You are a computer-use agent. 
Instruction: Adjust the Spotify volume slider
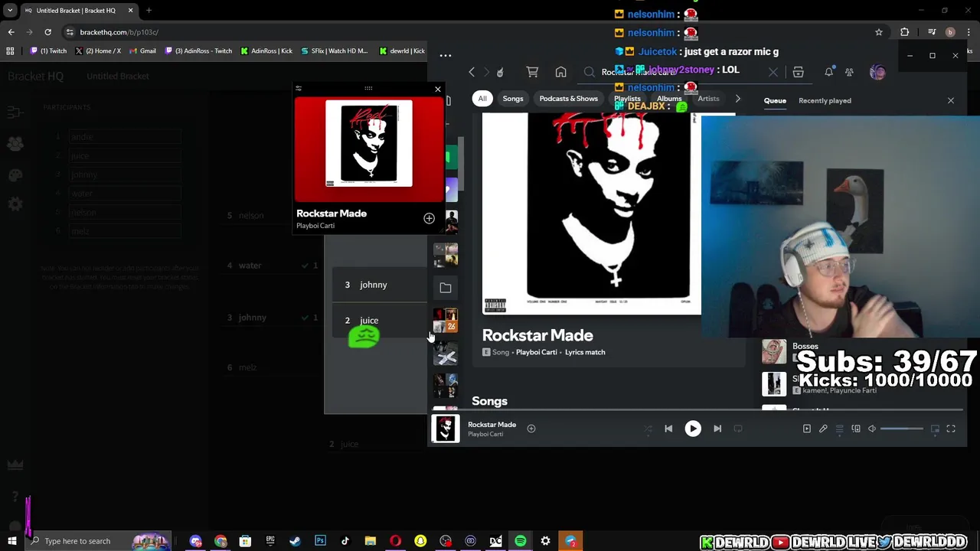901,429
